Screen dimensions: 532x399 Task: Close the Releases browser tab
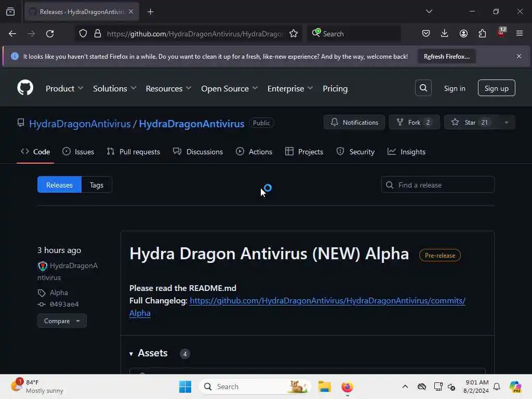click(131, 12)
